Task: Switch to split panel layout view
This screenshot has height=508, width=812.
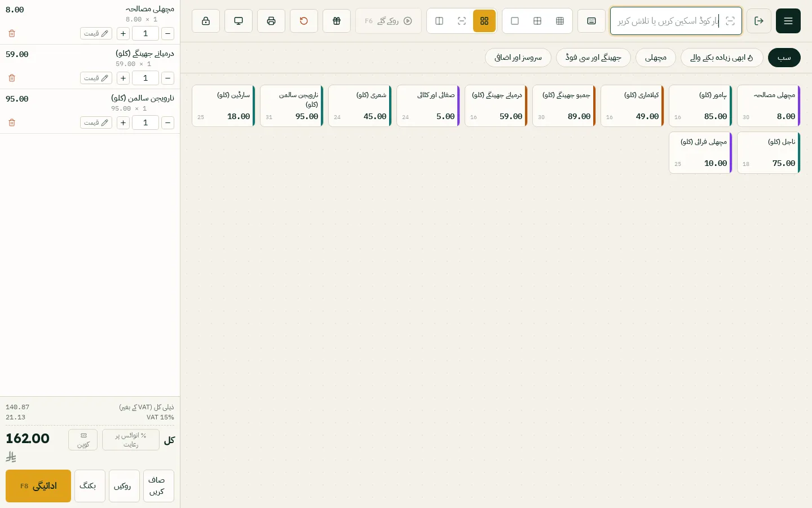Action: pyautogui.click(x=439, y=21)
